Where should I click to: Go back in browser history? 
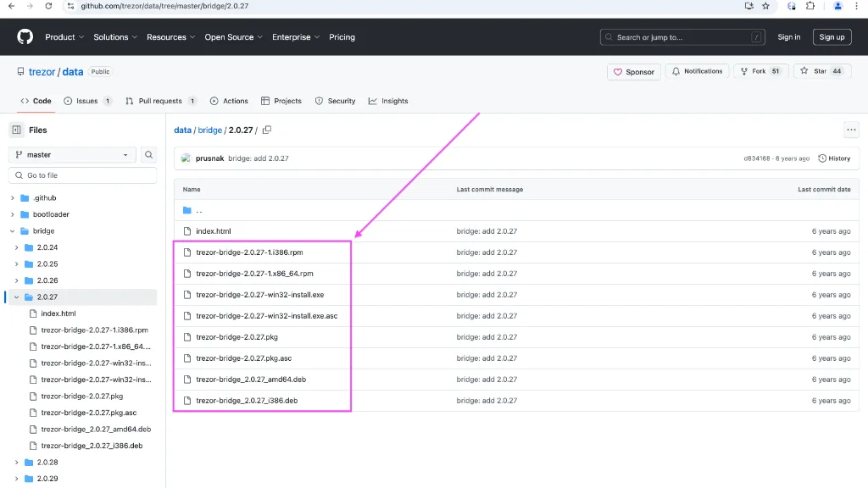(x=12, y=6)
